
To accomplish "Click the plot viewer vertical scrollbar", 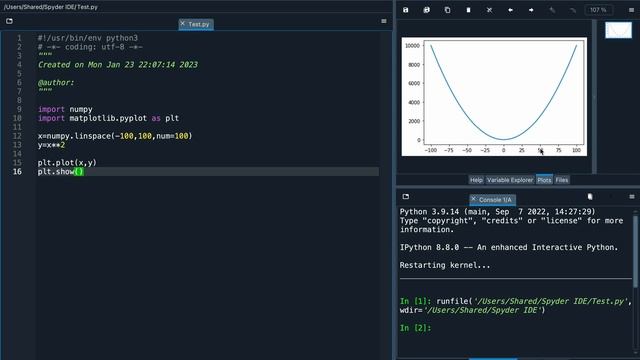I will tap(594, 97).
